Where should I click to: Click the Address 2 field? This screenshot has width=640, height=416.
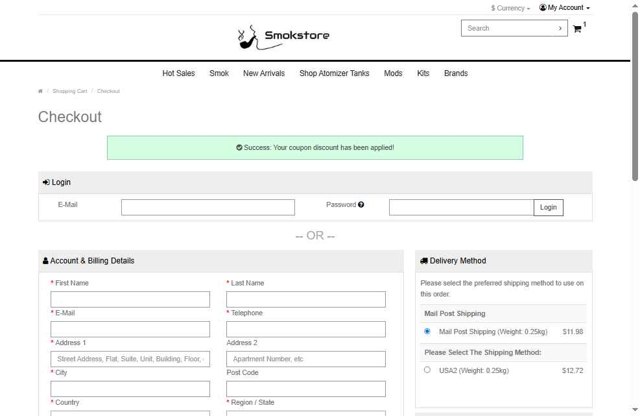pyautogui.click(x=306, y=359)
